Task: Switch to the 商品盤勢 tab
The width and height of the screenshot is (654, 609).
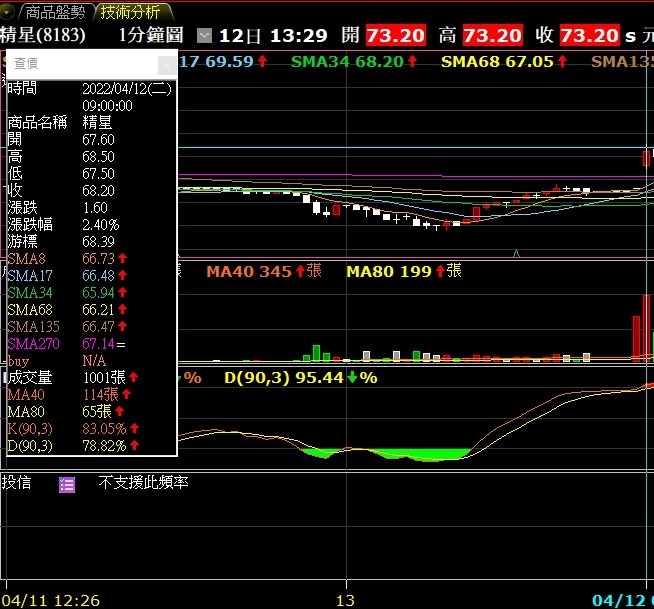Action: click(55, 12)
